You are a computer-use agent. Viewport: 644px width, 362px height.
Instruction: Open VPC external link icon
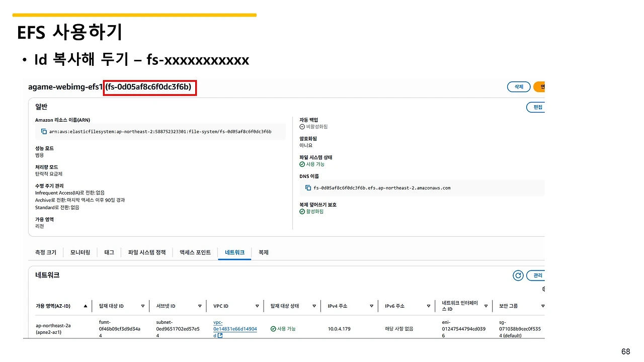(x=220, y=335)
